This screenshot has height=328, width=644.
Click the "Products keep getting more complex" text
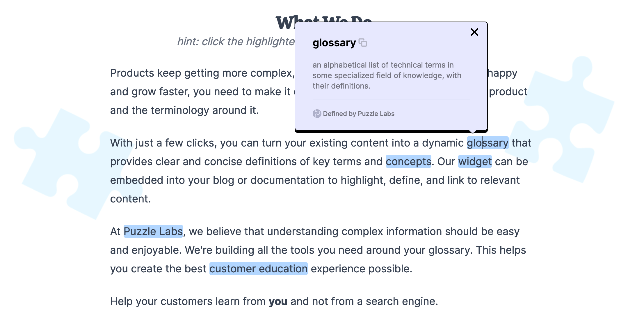(201, 73)
